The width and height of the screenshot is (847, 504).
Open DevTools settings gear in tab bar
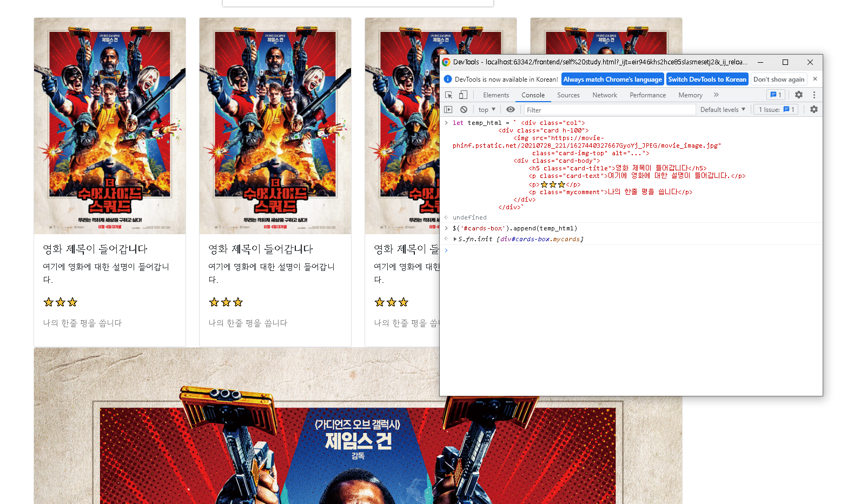[x=798, y=95]
